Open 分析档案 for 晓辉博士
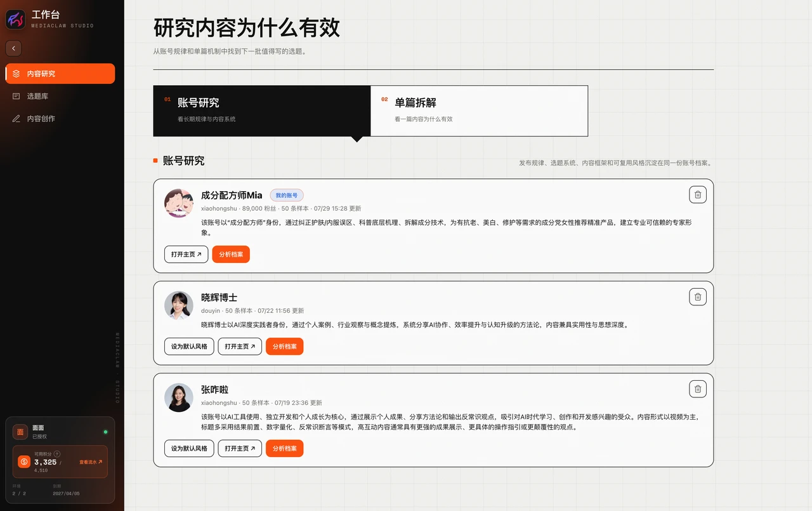The height and width of the screenshot is (511, 812). pos(285,347)
